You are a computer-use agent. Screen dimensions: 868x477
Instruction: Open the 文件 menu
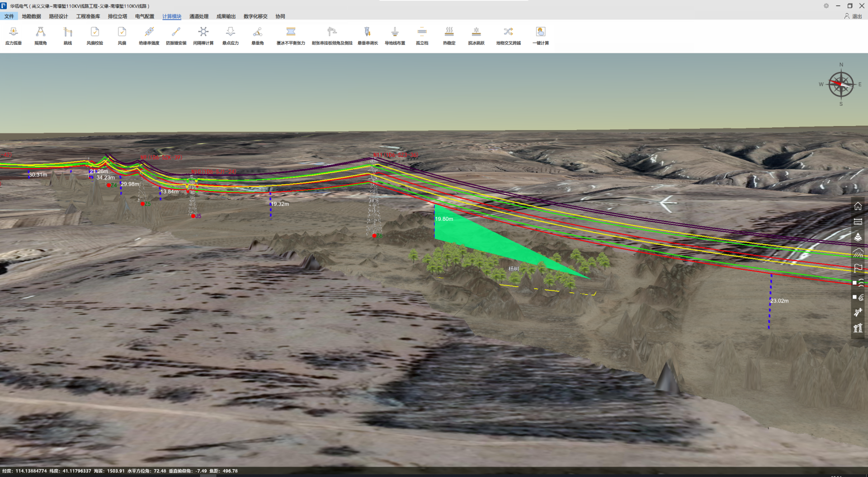(x=9, y=16)
